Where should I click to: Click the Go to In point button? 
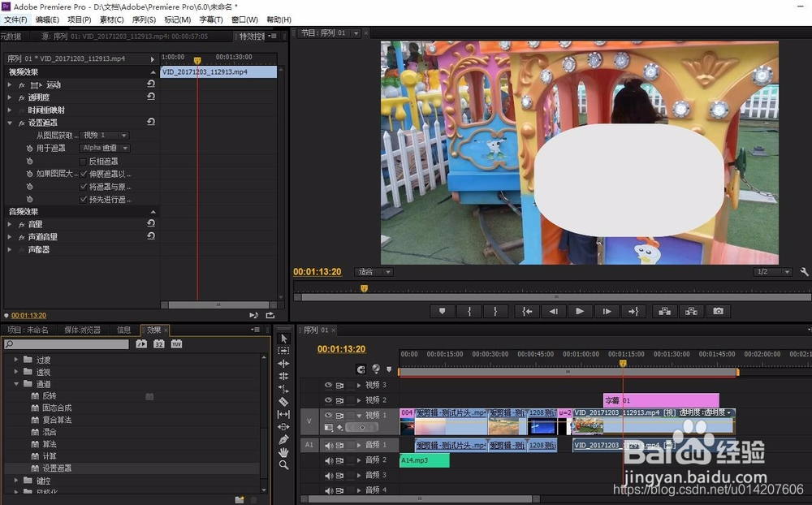point(527,311)
